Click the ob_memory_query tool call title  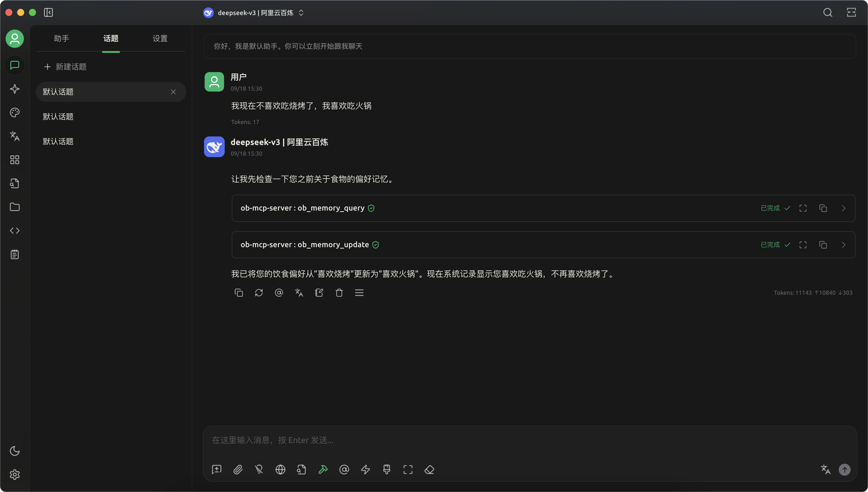(x=303, y=208)
